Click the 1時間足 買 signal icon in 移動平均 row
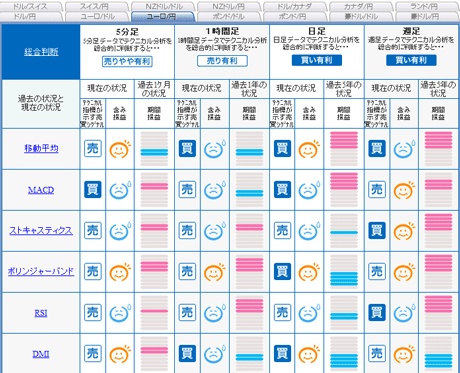 [187, 149]
